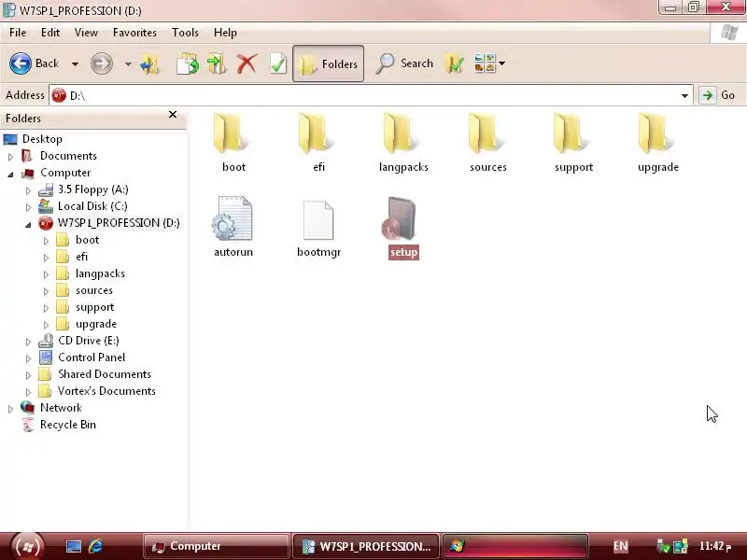
Task: Select Recycle Bin in the tree
Action: click(67, 425)
